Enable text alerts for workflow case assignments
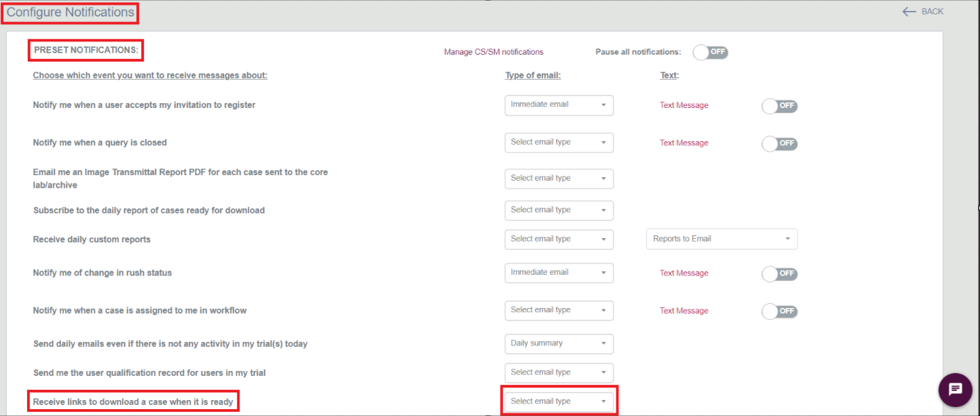 tap(779, 310)
